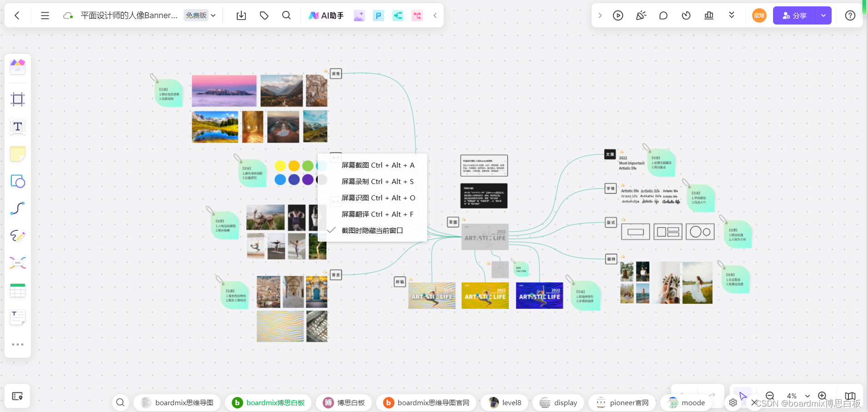The width and height of the screenshot is (868, 412).
Task: Select the table tool in sidebar
Action: point(18,290)
